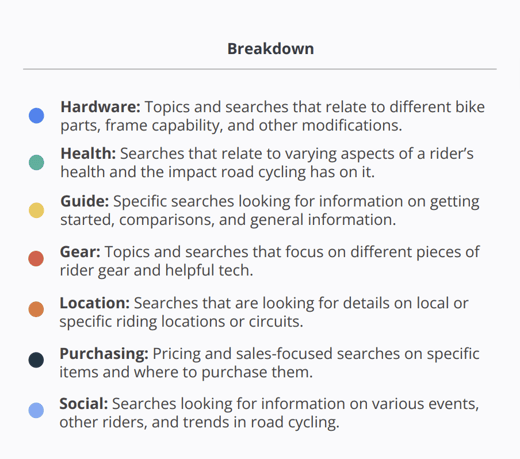The image size is (520, 459).
Task: Click the Breakdown heading
Action: (x=270, y=49)
